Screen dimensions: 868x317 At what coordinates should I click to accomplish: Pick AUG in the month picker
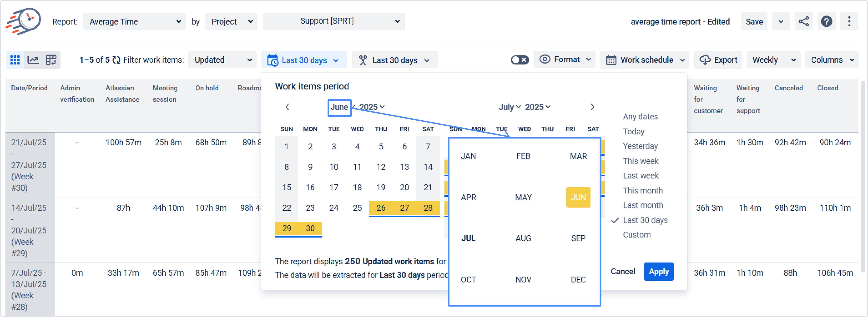523,239
